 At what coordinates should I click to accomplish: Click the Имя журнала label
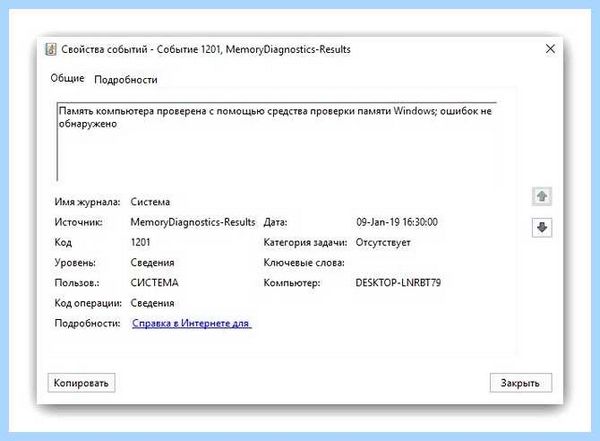(87, 202)
